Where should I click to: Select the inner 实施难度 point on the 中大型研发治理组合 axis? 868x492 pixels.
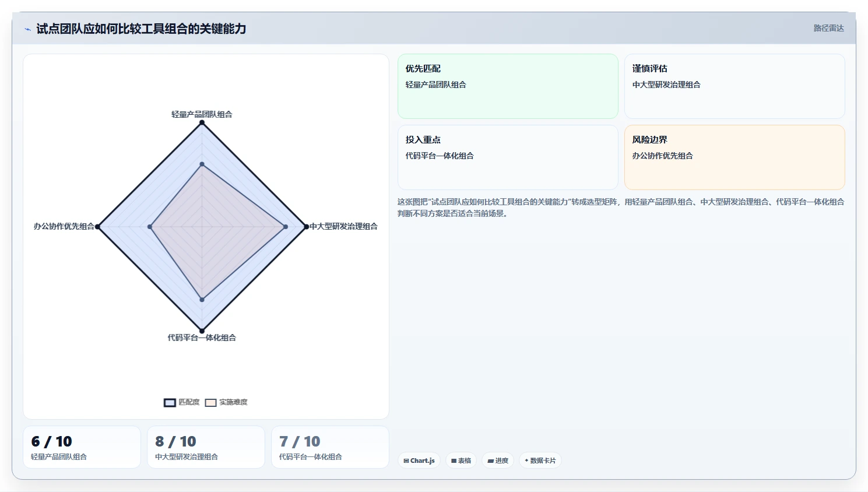point(285,227)
